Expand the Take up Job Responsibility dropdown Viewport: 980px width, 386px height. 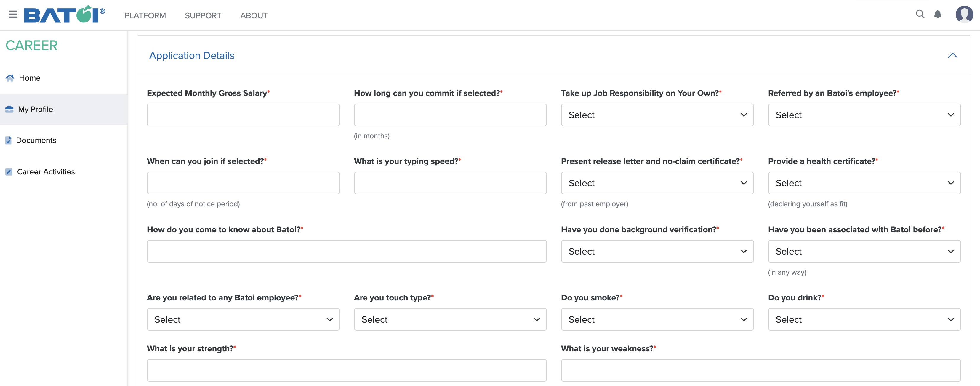(x=657, y=114)
